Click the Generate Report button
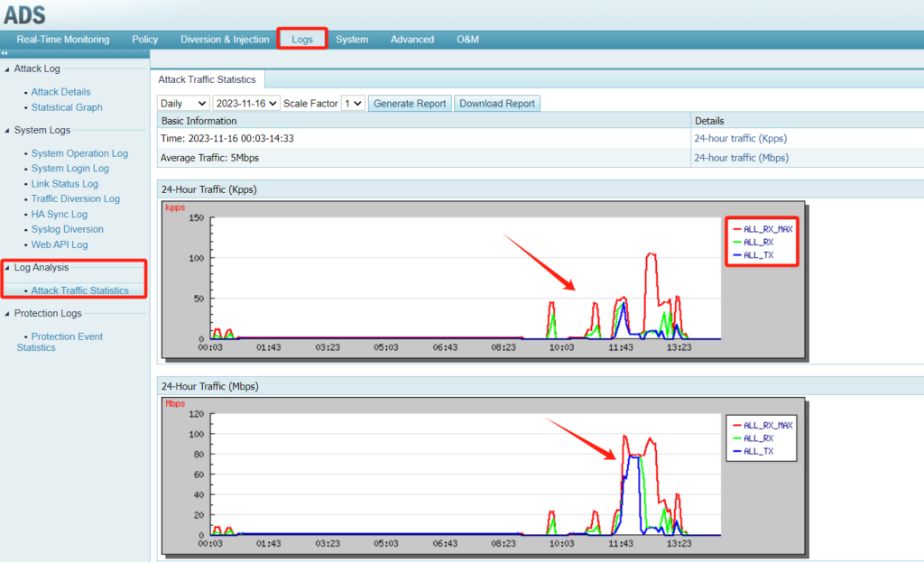This screenshot has height=562, width=924. pyautogui.click(x=410, y=103)
